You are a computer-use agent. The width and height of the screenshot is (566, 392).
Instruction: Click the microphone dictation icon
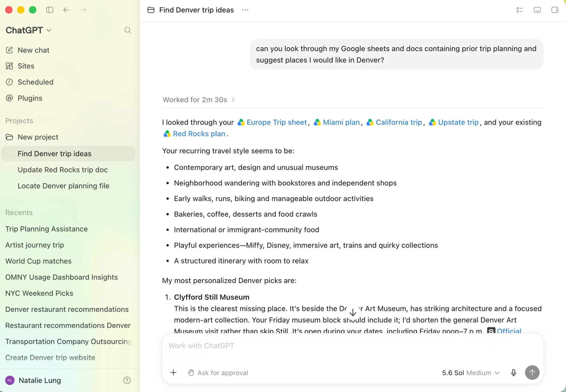513,373
